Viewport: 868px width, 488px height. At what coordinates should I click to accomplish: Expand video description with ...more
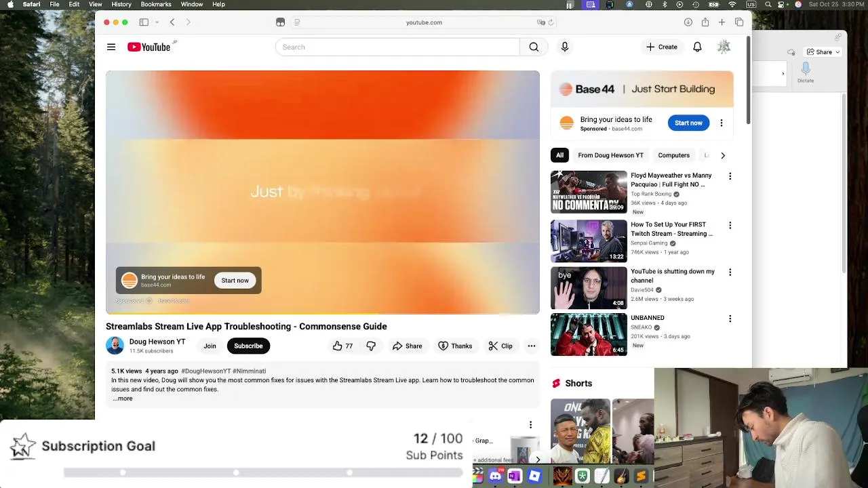pyautogui.click(x=123, y=399)
